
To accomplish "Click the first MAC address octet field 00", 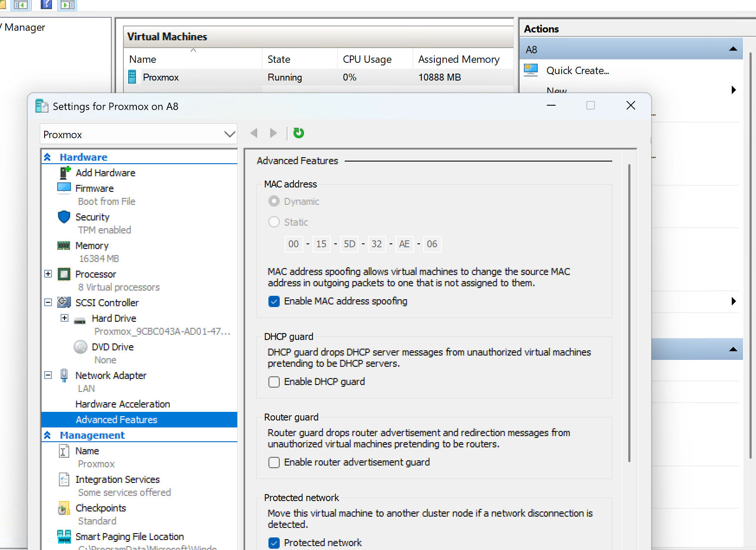I will (294, 244).
